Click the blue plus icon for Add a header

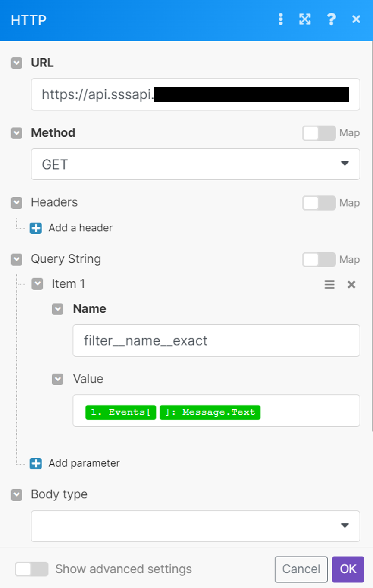[x=36, y=228]
